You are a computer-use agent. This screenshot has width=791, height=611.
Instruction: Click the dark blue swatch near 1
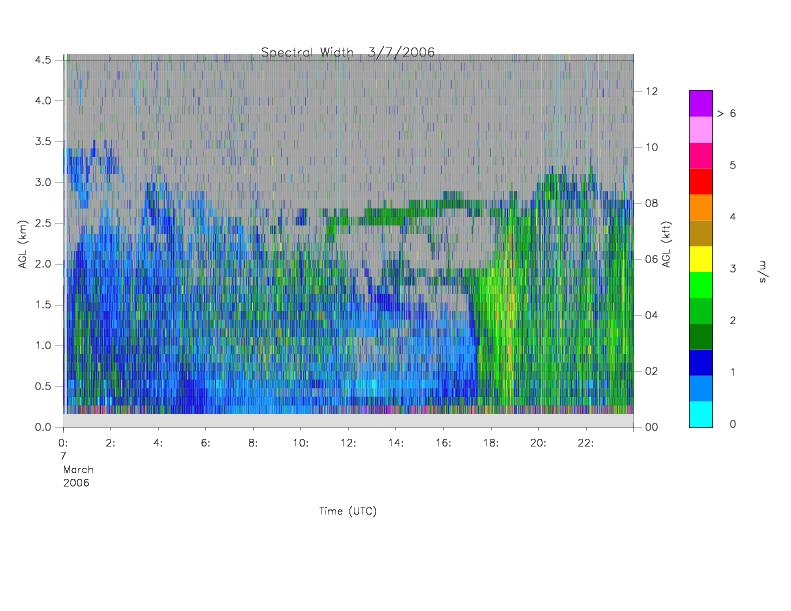(701, 363)
